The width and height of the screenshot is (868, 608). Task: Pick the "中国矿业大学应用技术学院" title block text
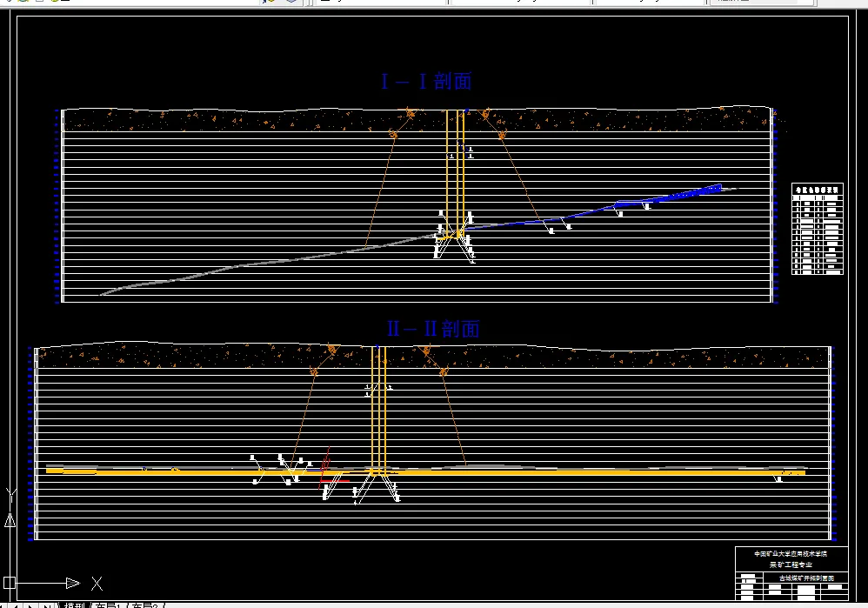pos(791,554)
